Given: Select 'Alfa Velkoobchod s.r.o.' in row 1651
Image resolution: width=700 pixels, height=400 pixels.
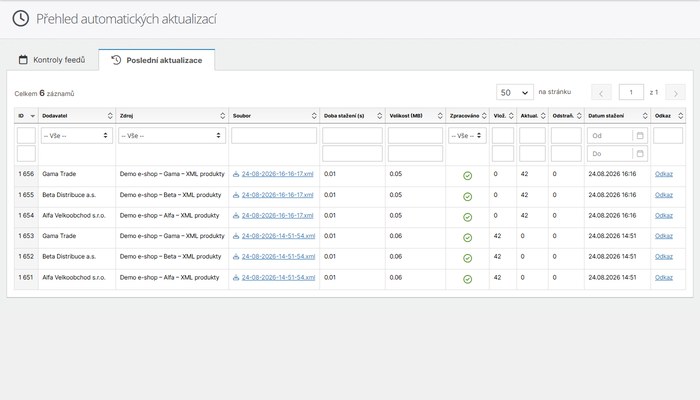Looking at the screenshot, I should coord(74,277).
